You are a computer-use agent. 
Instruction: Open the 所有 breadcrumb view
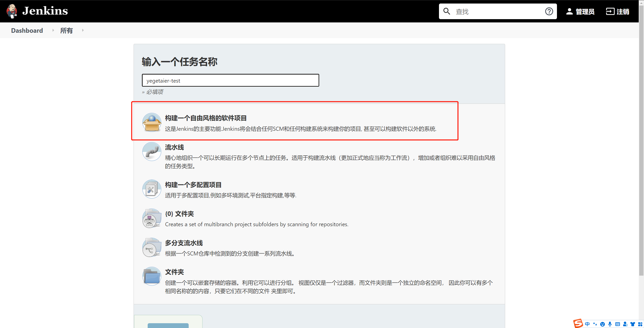coord(66,30)
